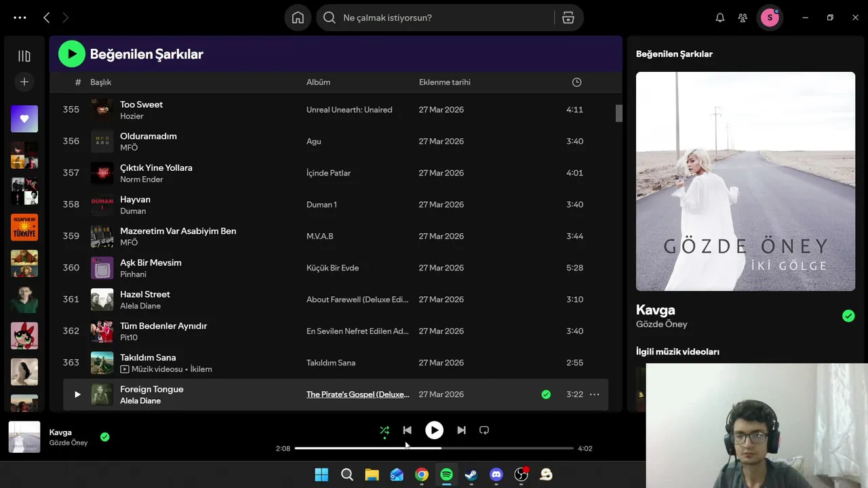Open Gözde Öney İki Gölge cover art
Screen dimensions: 868x488
[745, 181]
